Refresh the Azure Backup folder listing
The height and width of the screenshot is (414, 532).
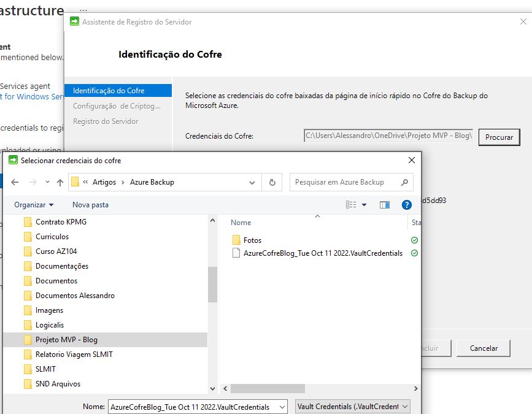pos(272,182)
